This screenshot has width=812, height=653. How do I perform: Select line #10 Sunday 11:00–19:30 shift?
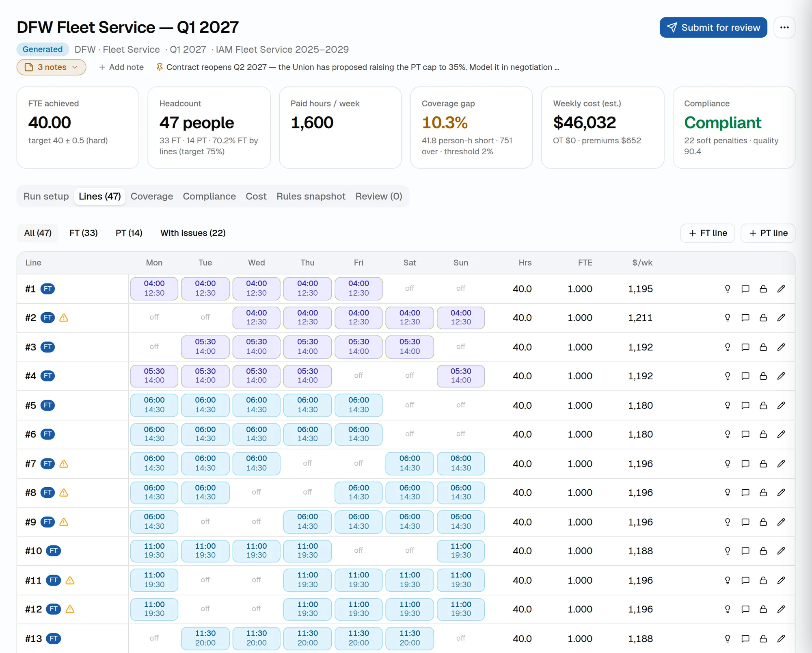click(x=461, y=551)
